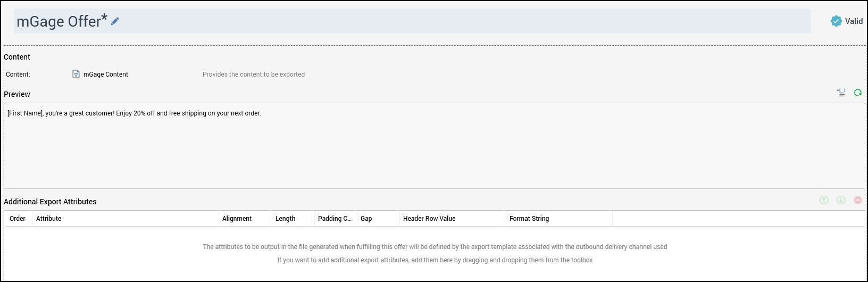This screenshot has width=868, height=282.
Task: Click the Gap column header
Action: [x=366, y=219]
